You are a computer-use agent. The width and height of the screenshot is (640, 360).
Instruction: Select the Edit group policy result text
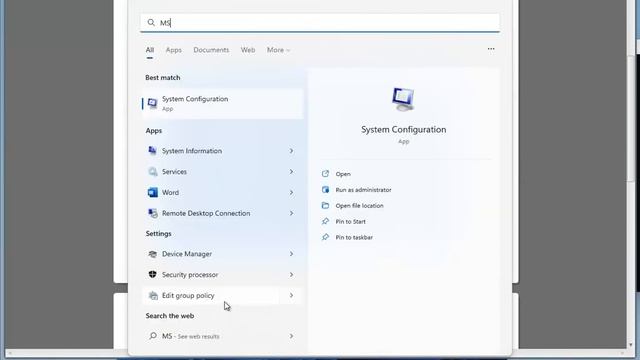click(188, 296)
